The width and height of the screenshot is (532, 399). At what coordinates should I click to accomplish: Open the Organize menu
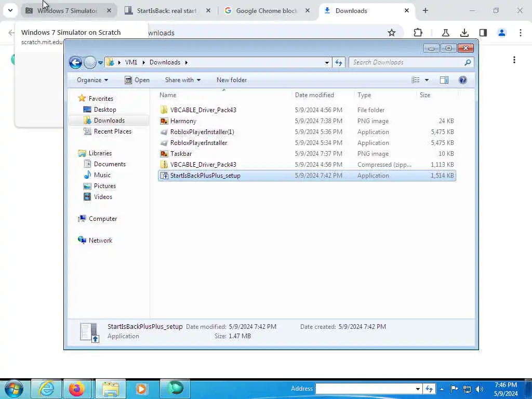[x=92, y=80]
